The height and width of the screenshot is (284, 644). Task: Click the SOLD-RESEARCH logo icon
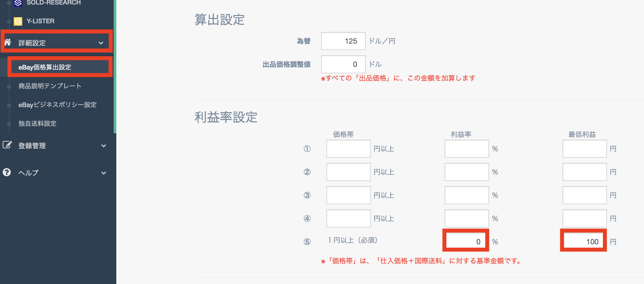click(x=18, y=3)
